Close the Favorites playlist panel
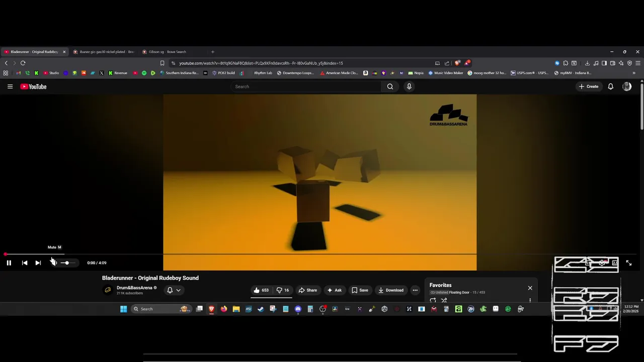This screenshot has width=644, height=362. (x=530, y=288)
